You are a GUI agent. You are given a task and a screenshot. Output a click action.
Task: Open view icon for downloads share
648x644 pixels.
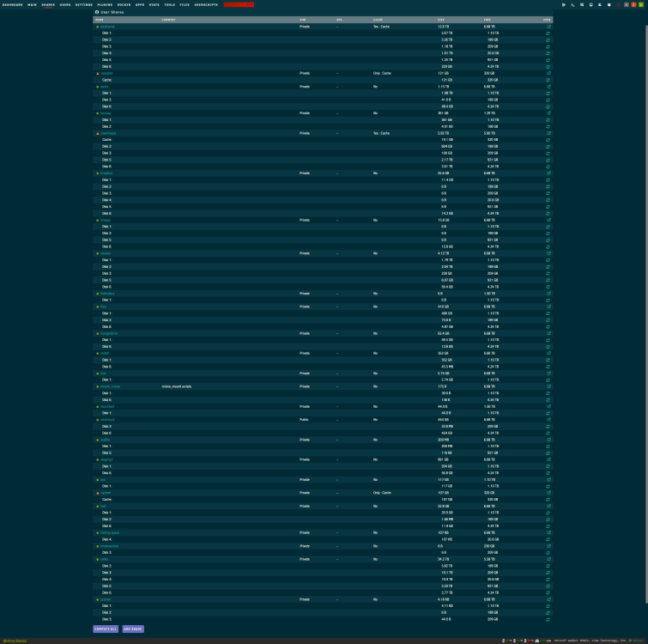[548, 133]
